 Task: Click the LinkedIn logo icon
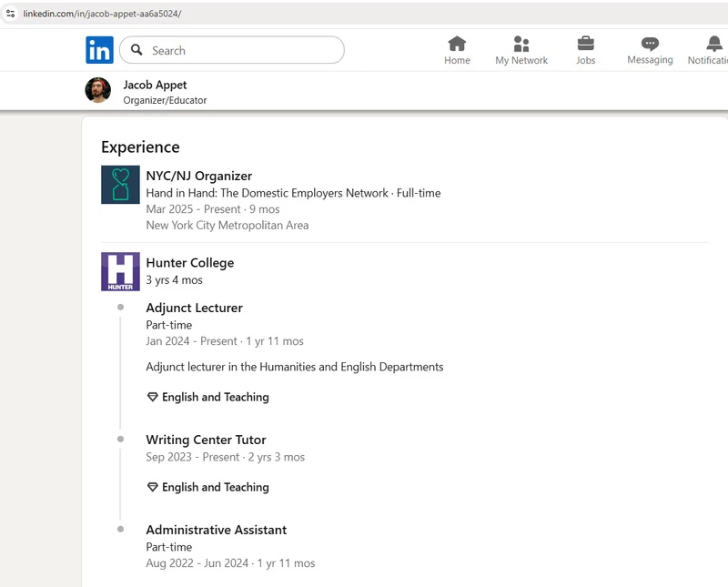(x=99, y=50)
